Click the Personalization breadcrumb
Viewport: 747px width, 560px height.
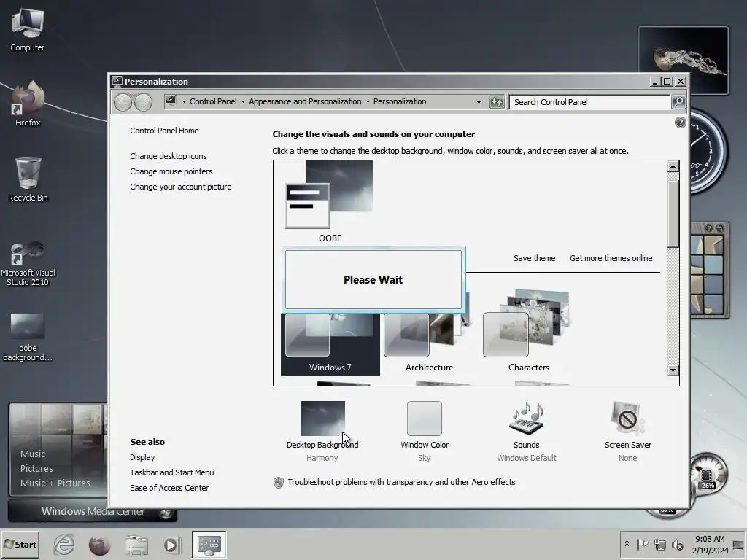pyautogui.click(x=400, y=101)
